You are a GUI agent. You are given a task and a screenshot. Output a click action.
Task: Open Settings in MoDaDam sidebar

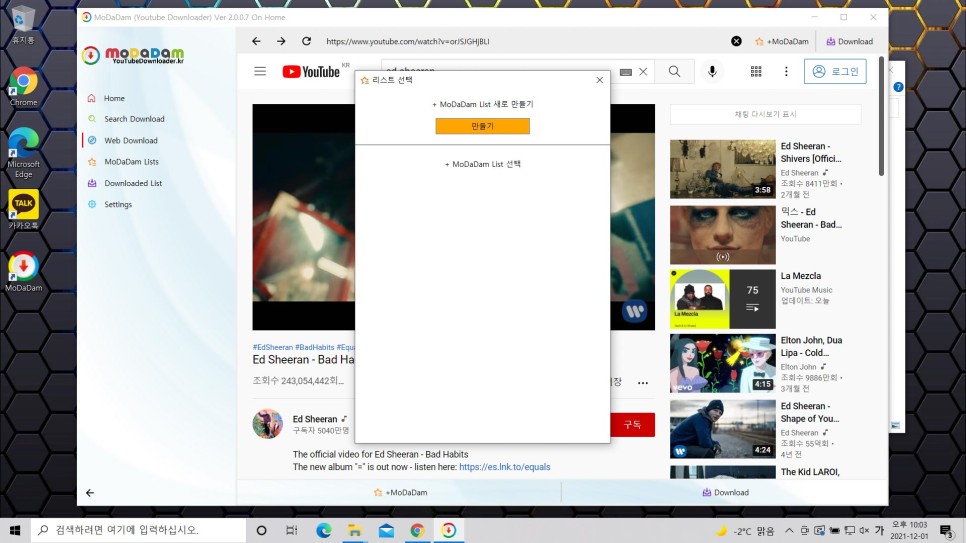coord(118,204)
